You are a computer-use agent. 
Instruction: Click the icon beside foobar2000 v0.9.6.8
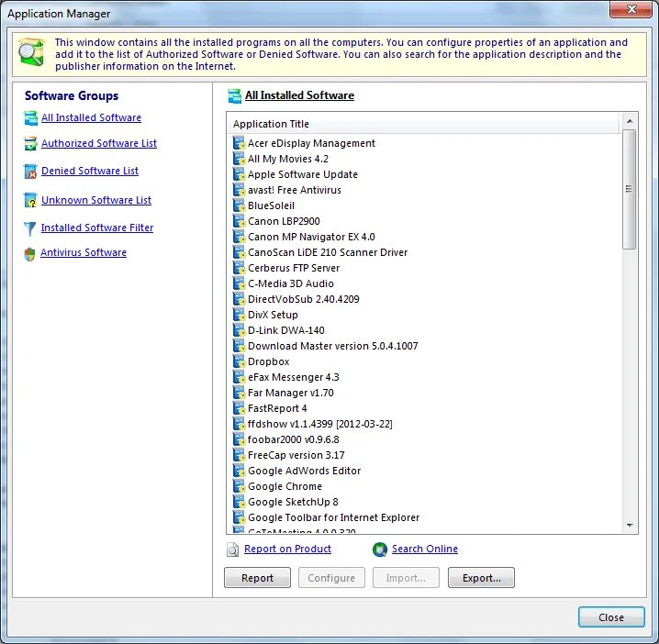[239, 439]
